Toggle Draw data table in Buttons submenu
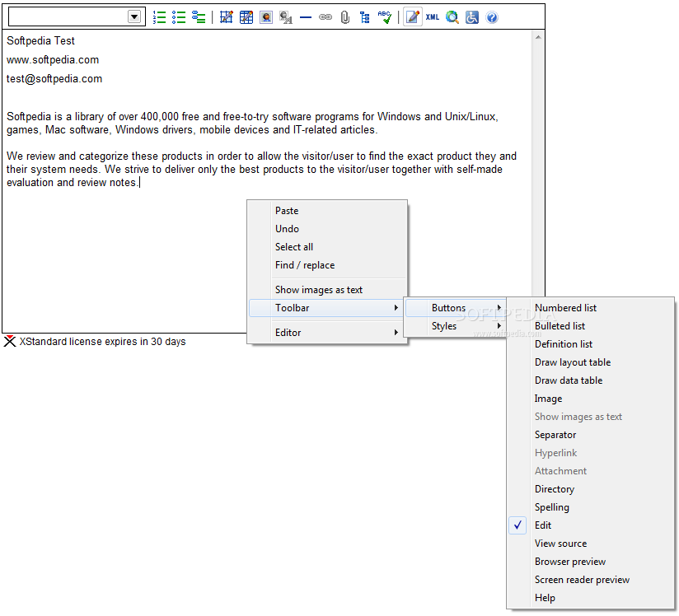The image size is (679, 616). click(x=590, y=380)
